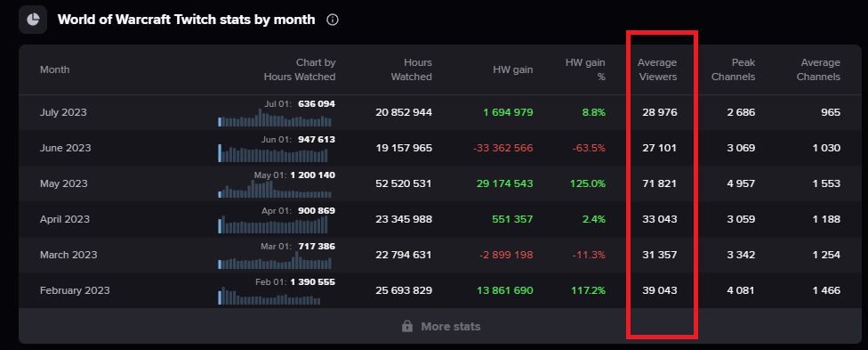Select the Average Viewers column header
This screenshot has height=350, width=868.
tap(657, 69)
